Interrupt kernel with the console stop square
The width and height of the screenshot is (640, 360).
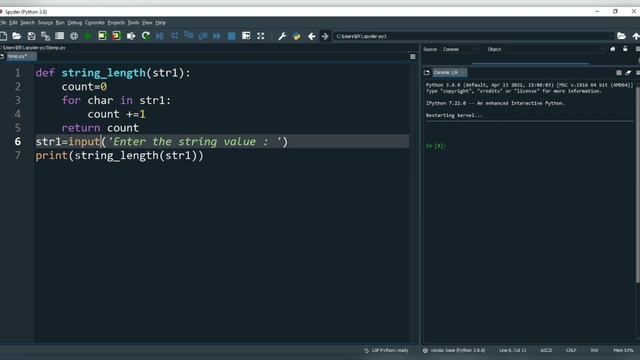click(619, 73)
